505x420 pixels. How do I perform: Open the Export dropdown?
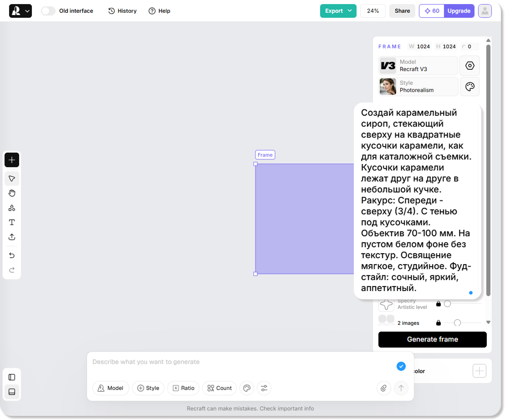coord(338,11)
